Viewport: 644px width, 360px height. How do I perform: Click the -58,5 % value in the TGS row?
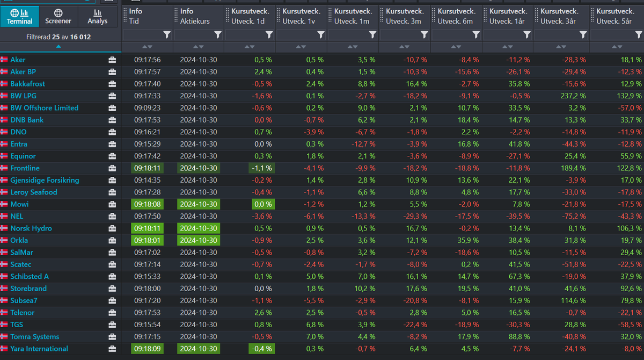(630, 325)
